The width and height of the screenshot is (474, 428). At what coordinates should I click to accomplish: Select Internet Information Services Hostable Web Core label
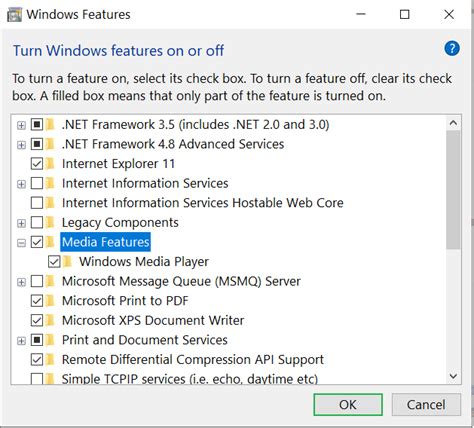(x=203, y=203)
